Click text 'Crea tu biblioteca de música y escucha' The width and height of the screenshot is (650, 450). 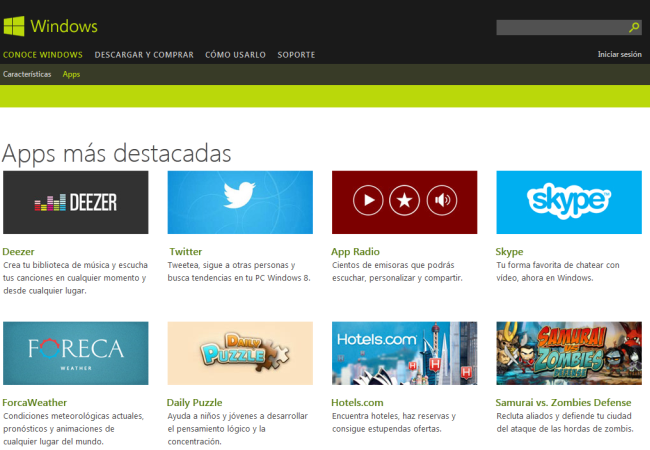point(75,265)
